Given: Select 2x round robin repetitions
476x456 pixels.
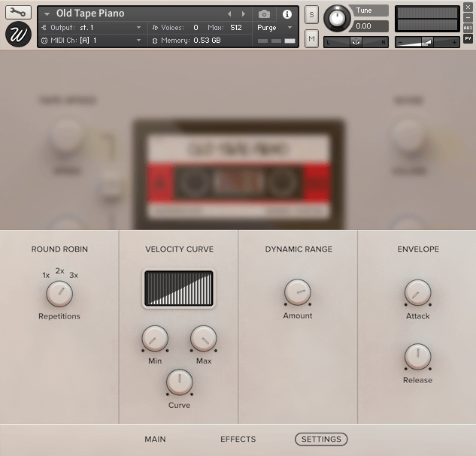Looking at the screenshot, I should pyautogui.click(x=60, y=270).
